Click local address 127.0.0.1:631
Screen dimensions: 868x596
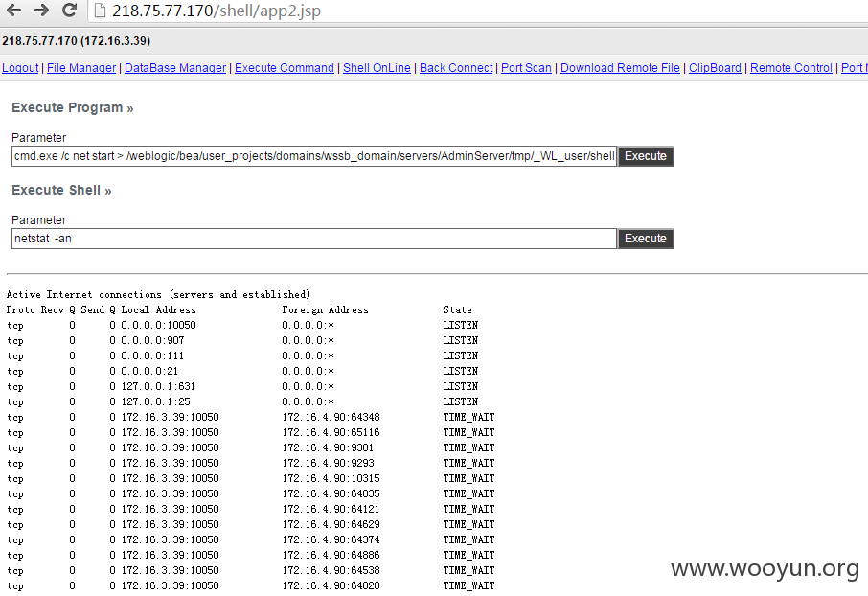[x=158, y=386]
